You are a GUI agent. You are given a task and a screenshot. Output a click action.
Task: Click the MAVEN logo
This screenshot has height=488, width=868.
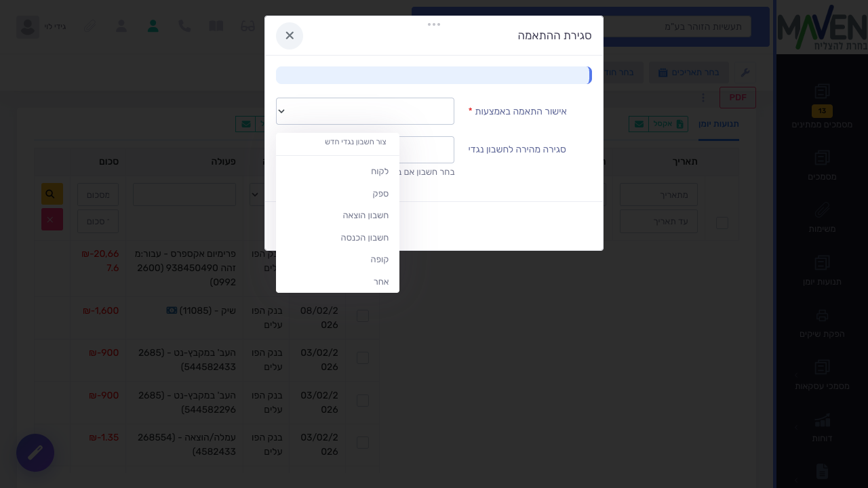[x=822, y=27]
